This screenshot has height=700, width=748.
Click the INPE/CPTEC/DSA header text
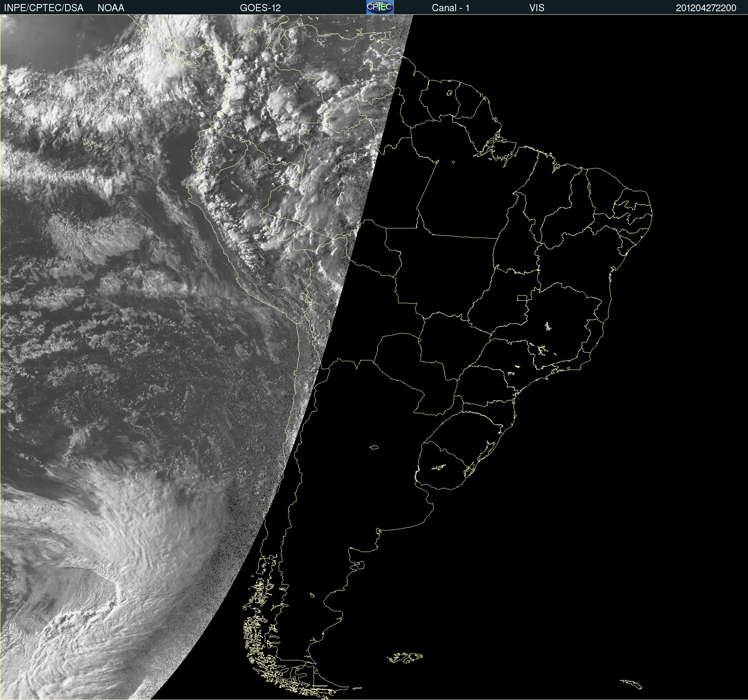[44, 8]
